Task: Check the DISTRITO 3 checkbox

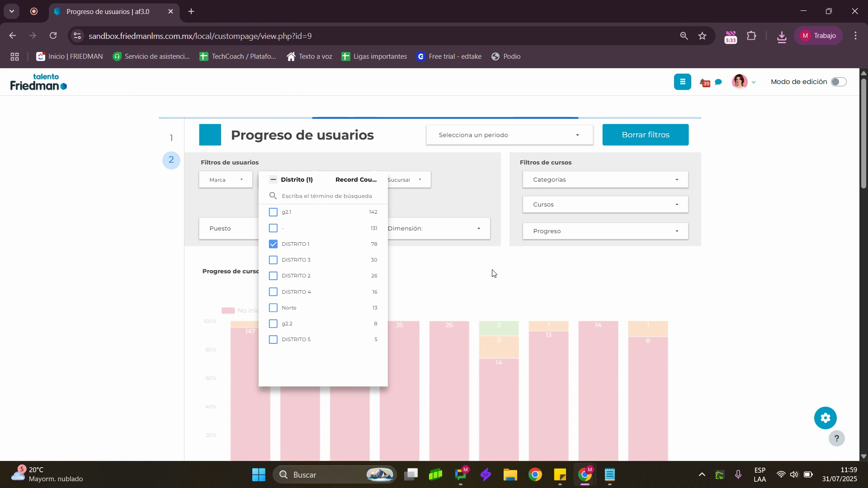Action: coord(273,260)
